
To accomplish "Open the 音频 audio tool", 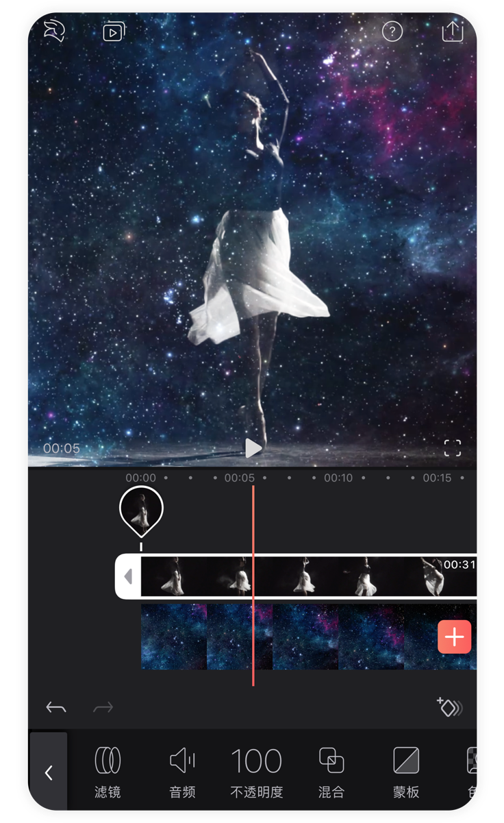I will pyautogui.click(x=182, y=772).
